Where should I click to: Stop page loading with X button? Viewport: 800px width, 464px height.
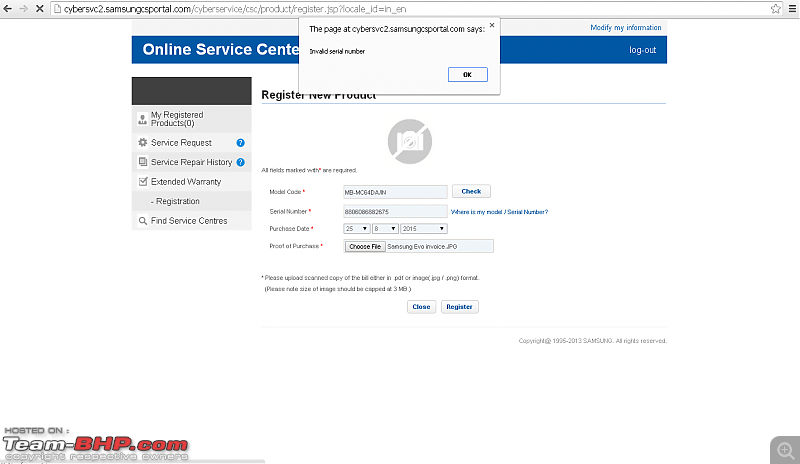[x=39, y=9]
